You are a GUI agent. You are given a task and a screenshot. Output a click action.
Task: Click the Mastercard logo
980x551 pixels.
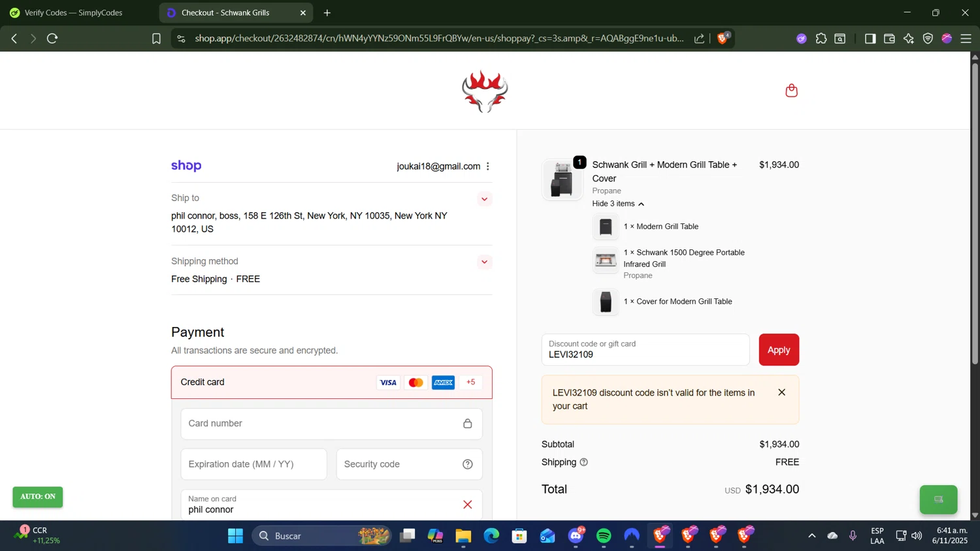coord(416,383)
